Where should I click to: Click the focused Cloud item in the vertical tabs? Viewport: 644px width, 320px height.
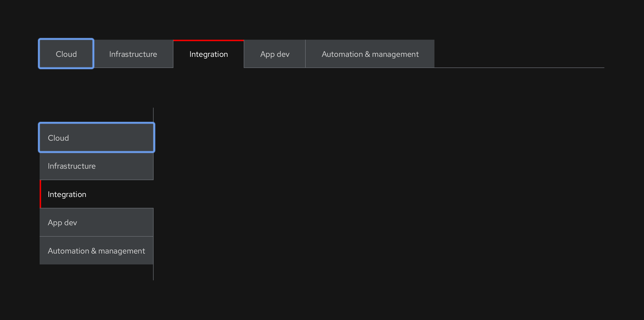pyautogui.click(x=97, y=137)
